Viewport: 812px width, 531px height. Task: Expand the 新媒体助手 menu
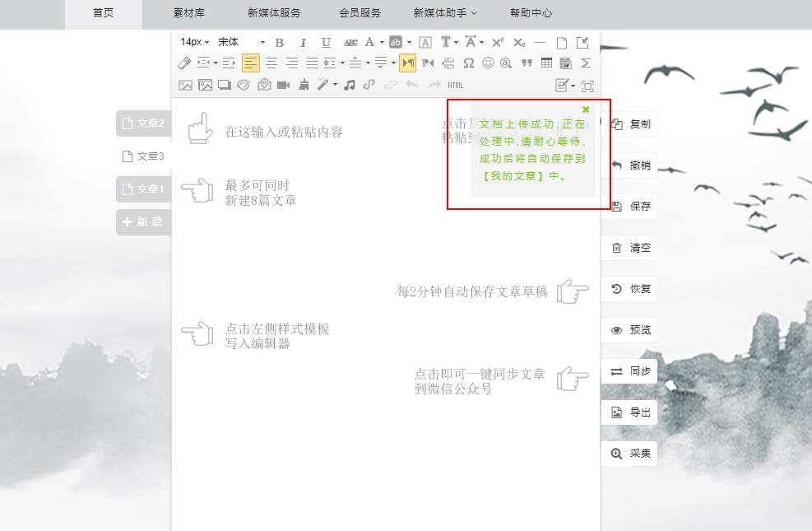click(445, 13)
